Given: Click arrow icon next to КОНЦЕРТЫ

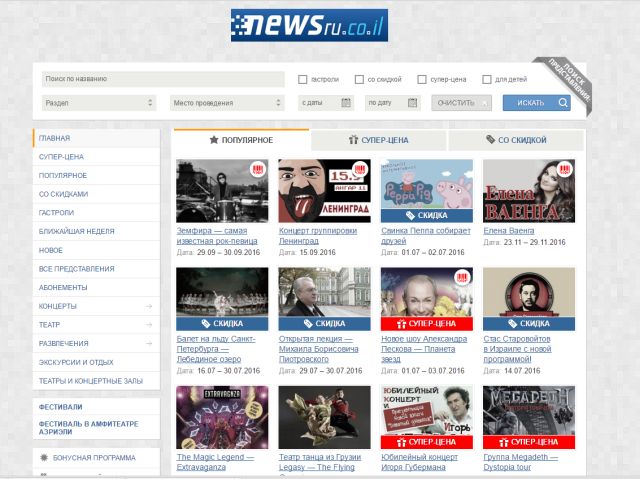Looking at the screenshot, I should coord(149,306).
